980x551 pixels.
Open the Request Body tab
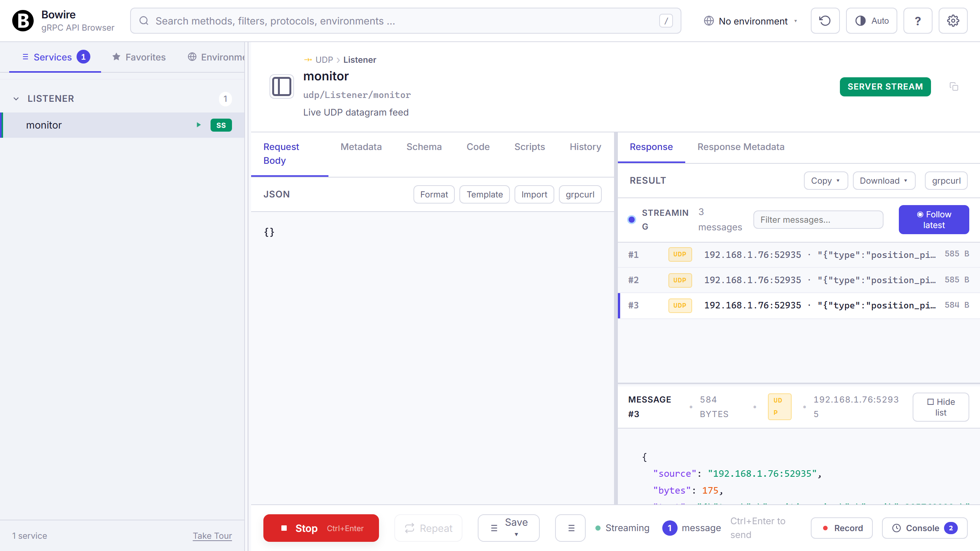(x=289, y=154)
